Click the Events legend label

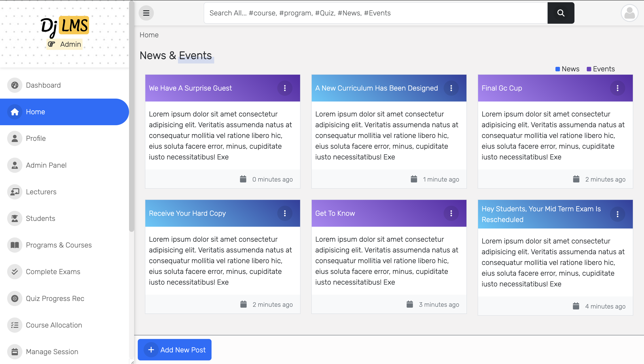pos(604,69)
